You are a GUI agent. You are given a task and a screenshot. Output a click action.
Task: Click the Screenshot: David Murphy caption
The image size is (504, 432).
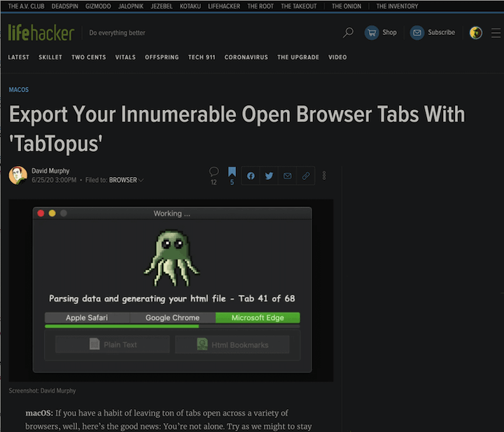(42, 391)
